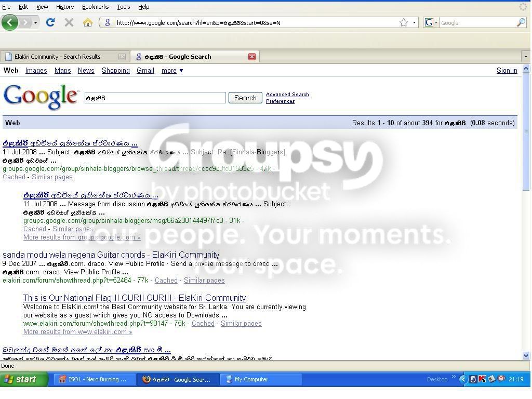Click the Stop loading X icon
532x399 pixels.
69,23
